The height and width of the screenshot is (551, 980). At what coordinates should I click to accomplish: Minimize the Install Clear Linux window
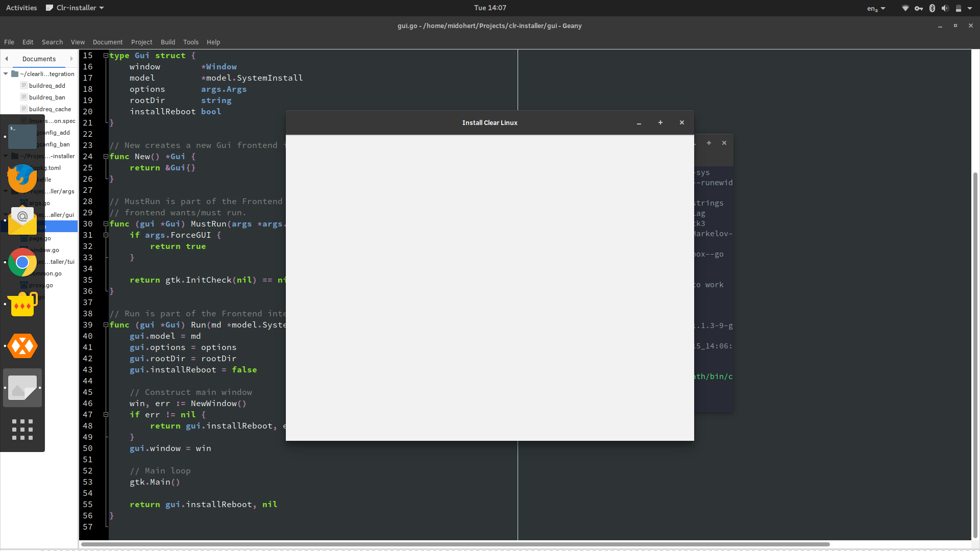[639, 123]
